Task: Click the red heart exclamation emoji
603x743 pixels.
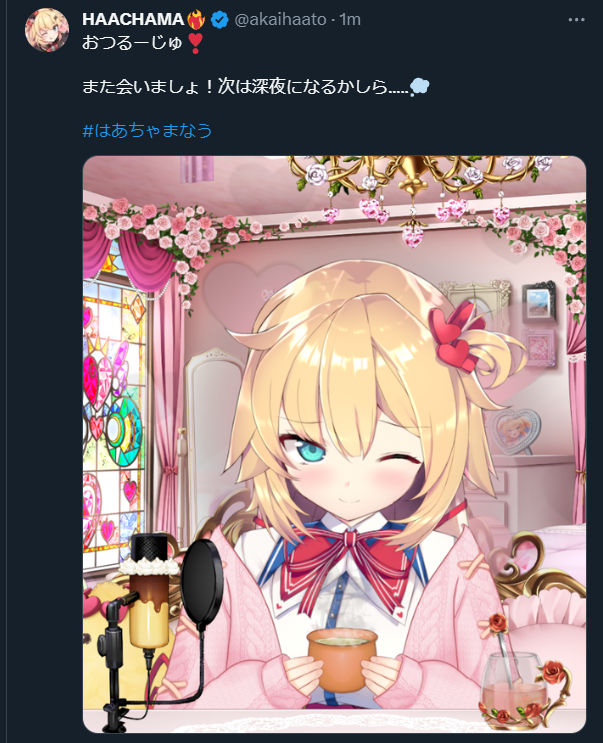Action: 195,43
